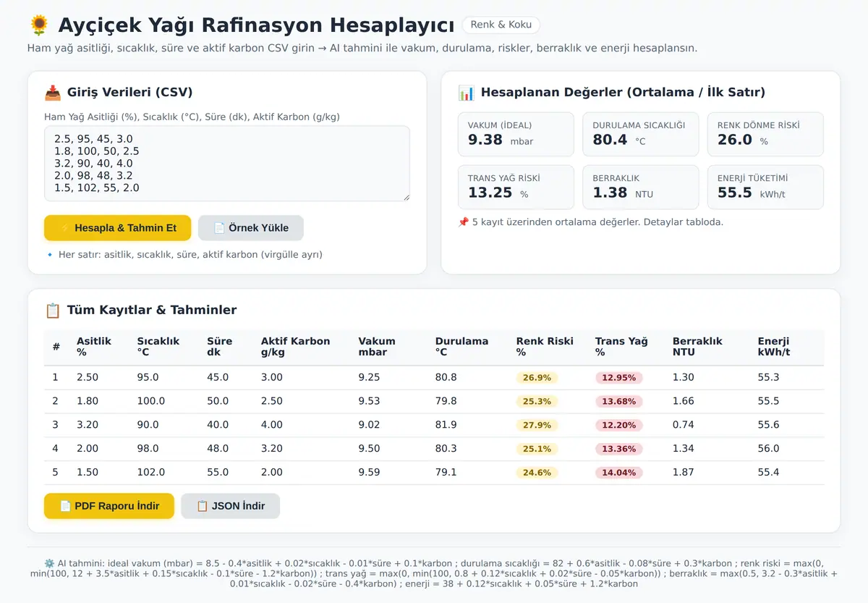The height and width of the screenshot is (603, 868).
Task: Click the 12.20% trans fat badge
Action: click(618, 426)
